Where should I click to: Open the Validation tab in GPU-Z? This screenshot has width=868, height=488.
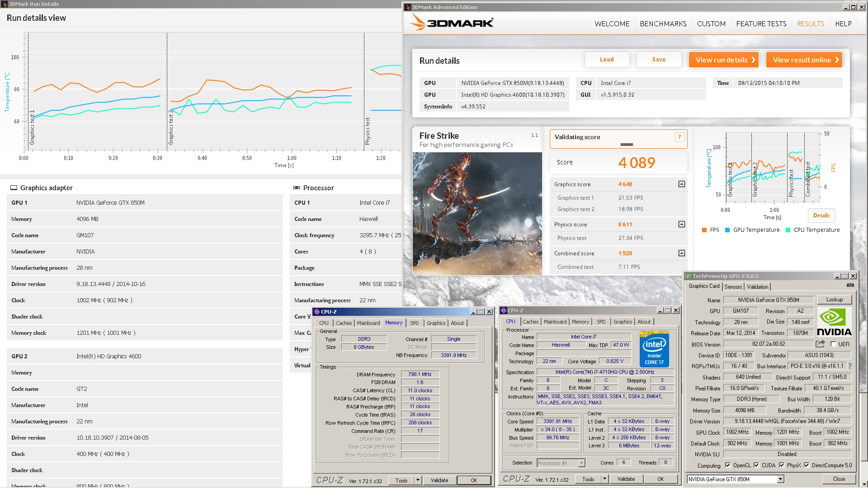[x=757, y=286]
